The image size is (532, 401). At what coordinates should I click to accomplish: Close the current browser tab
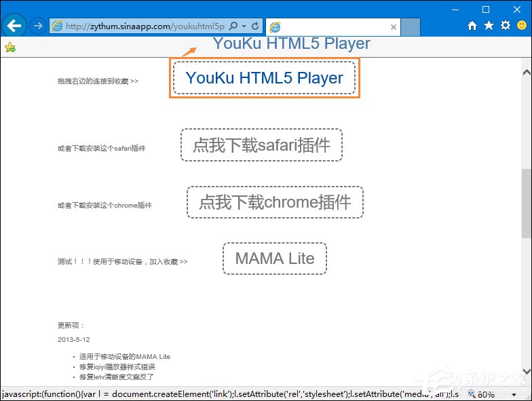394,27
